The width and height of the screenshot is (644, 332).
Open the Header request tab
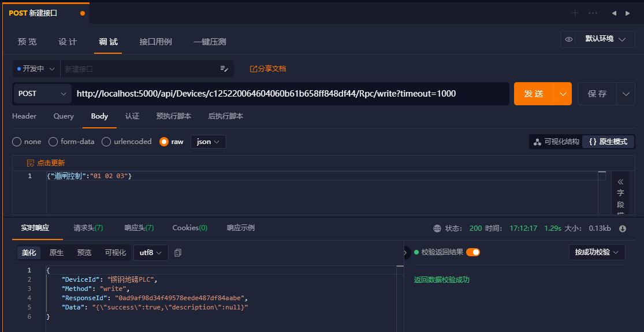(24, 116)
